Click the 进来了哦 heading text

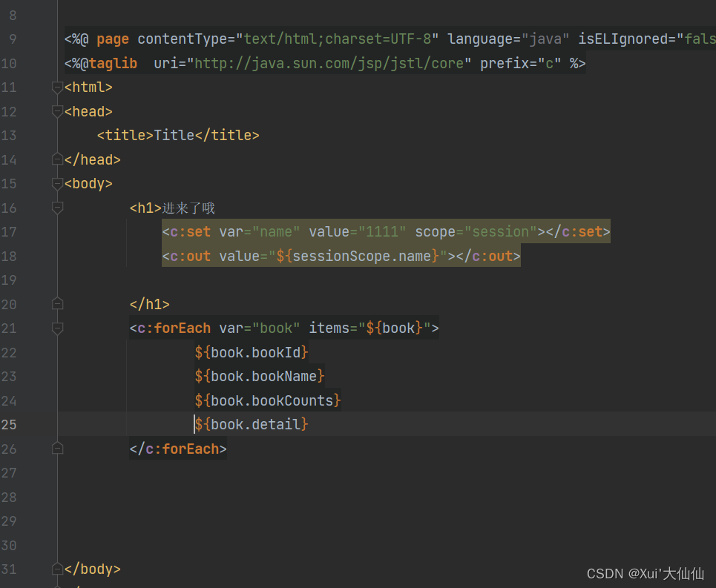(188, 208)
